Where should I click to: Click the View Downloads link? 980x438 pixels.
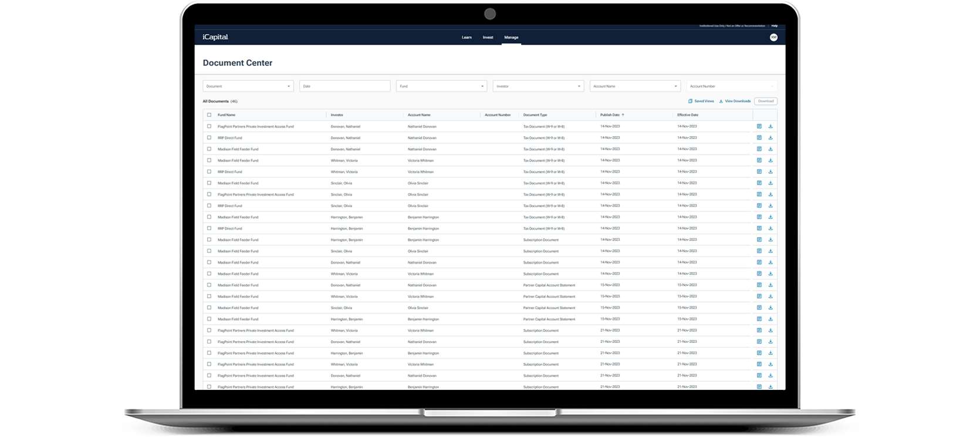(x=735, y=101)
